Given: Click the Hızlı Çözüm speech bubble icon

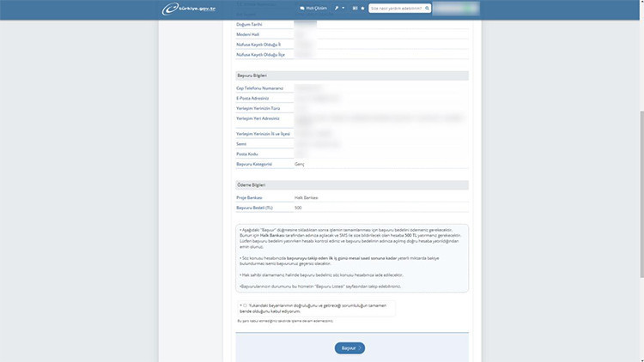Looking at the screenshot, I should pyautogui.click(x=302, y=9).
